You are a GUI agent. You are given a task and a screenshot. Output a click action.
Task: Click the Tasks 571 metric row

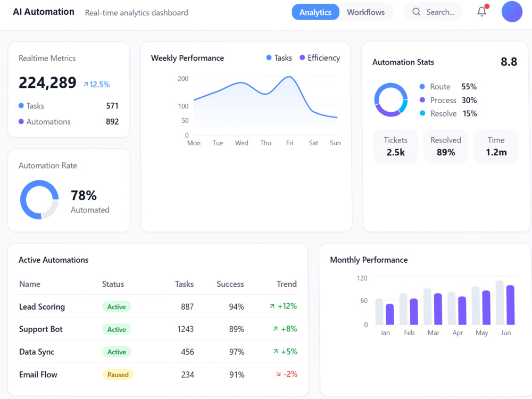click(x=69, y=106)
